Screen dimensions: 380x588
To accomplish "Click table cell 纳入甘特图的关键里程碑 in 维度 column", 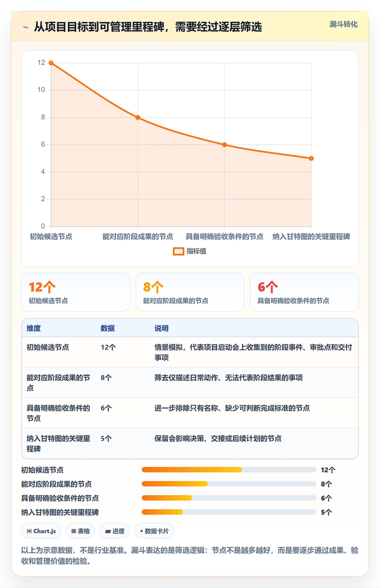I will [x=58, y=444].
